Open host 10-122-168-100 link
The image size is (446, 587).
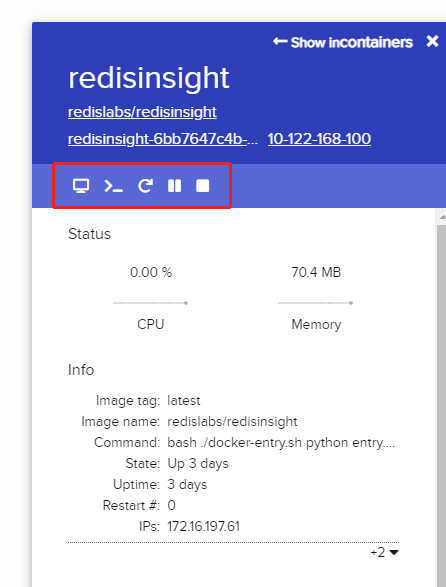[319, 139]
